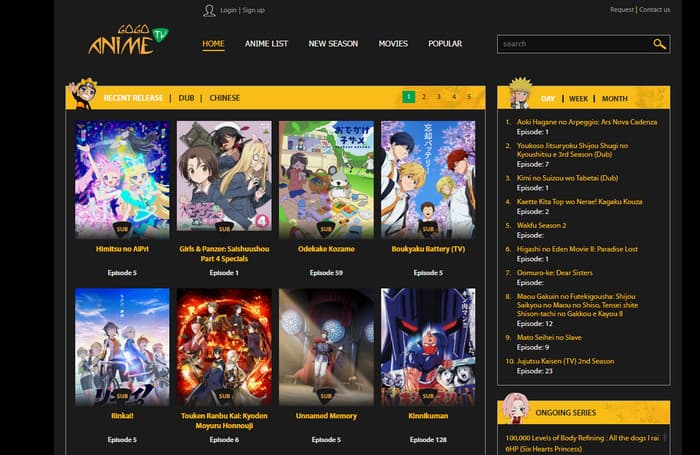Open Kinnikuman poster thumbnail

pyautogui.click(x=428, y=347)
